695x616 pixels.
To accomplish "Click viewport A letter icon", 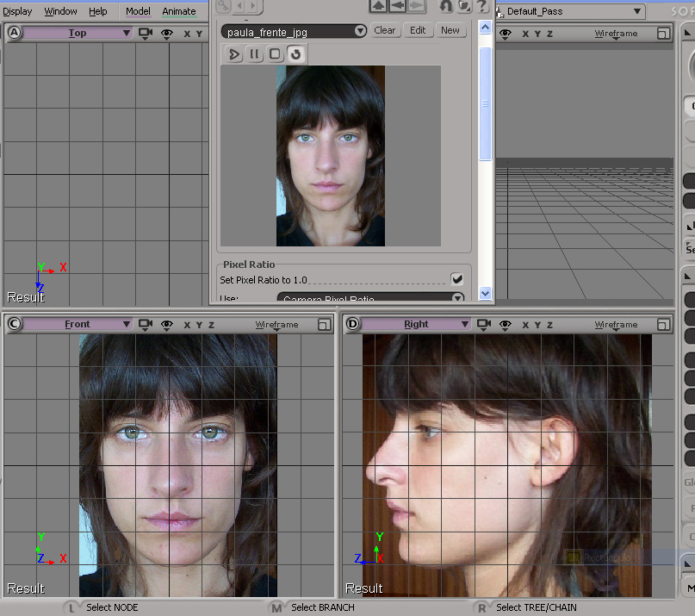I will click(x=14, y=33).
